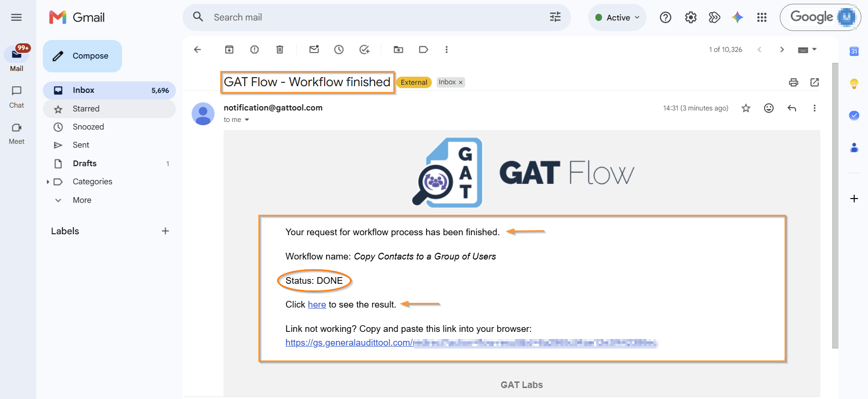Open the Snoozed folder
This screenshot has height=399, width=868.
[x=109, y=127]
